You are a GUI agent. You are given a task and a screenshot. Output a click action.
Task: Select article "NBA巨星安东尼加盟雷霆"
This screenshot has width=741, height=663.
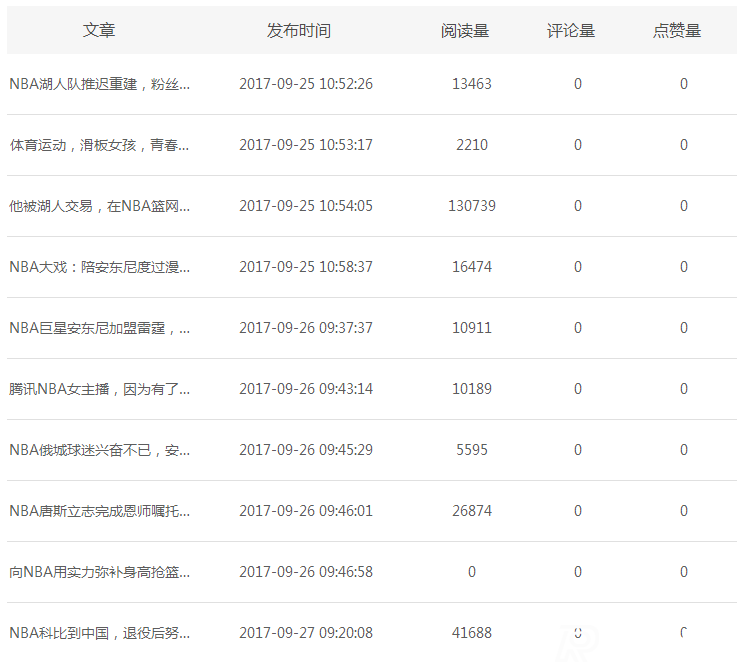[99, 329]
